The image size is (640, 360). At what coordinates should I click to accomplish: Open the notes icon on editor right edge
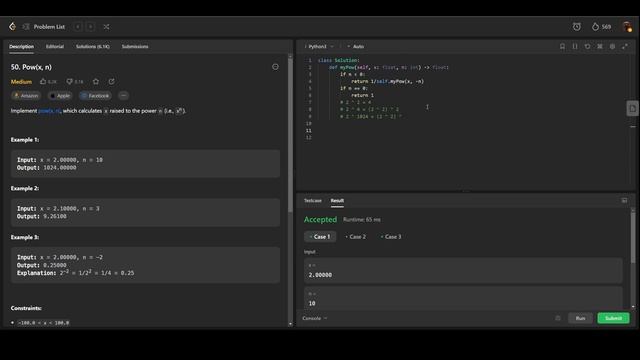632,109
